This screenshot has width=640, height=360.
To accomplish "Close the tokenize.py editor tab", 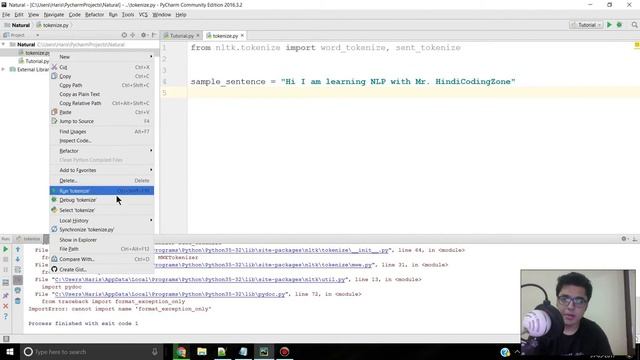I will (x=242, y=36).
